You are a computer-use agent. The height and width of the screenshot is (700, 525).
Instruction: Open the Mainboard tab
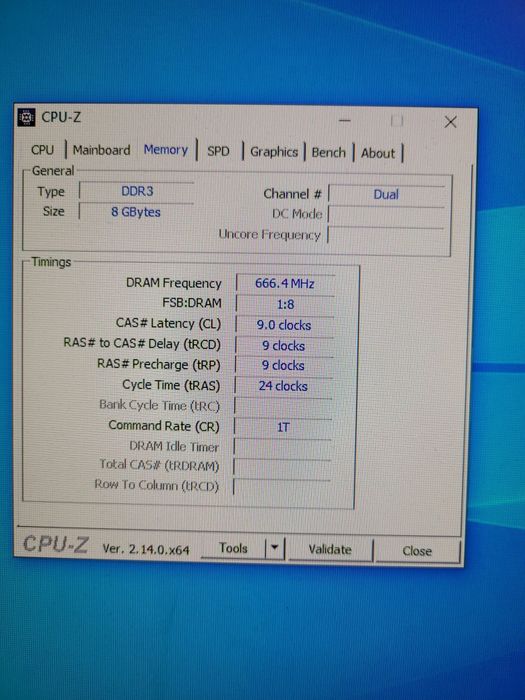pos(102,150)
